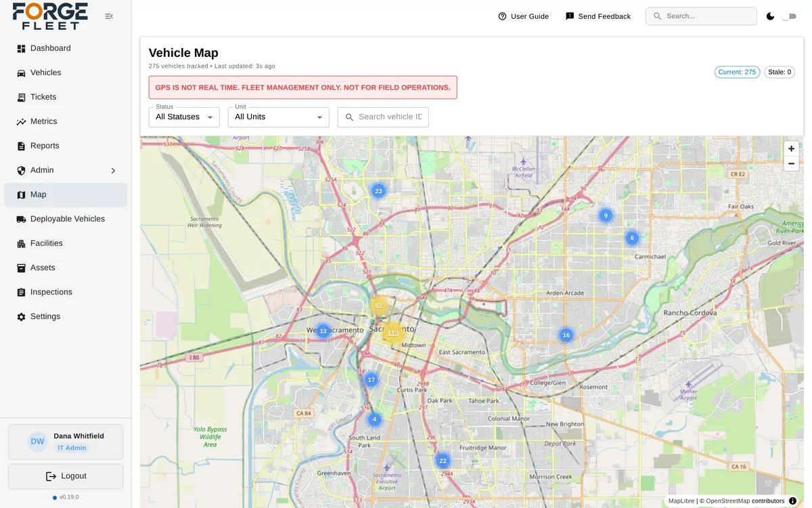Click the map cluster marker 4
The height and width of the screenshot is (508, 812).
[374, 419]
